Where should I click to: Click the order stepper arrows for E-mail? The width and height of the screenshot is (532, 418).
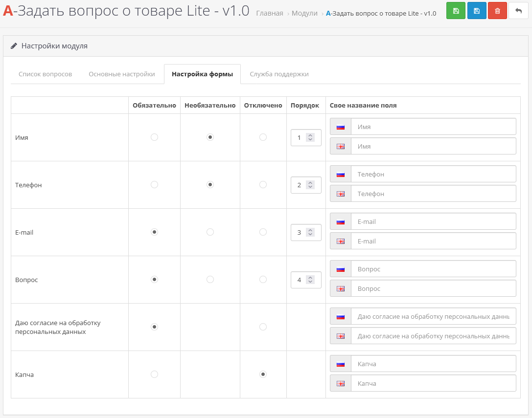click(310, 232)
